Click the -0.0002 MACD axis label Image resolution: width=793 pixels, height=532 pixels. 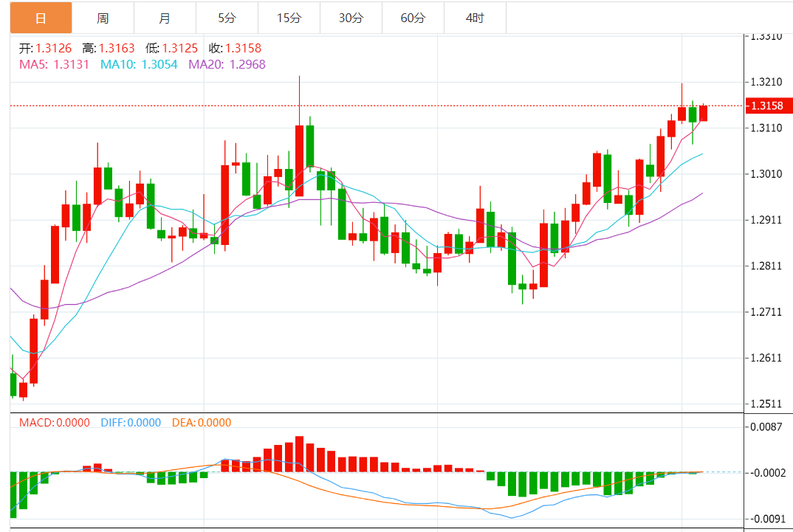tap(767, 473)
